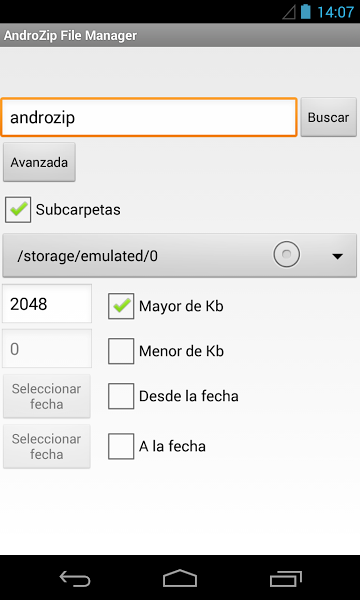Screen dimensions: 360x600
Task: Open the /storage/emulated/0 location selector
Action: [179, 255]
